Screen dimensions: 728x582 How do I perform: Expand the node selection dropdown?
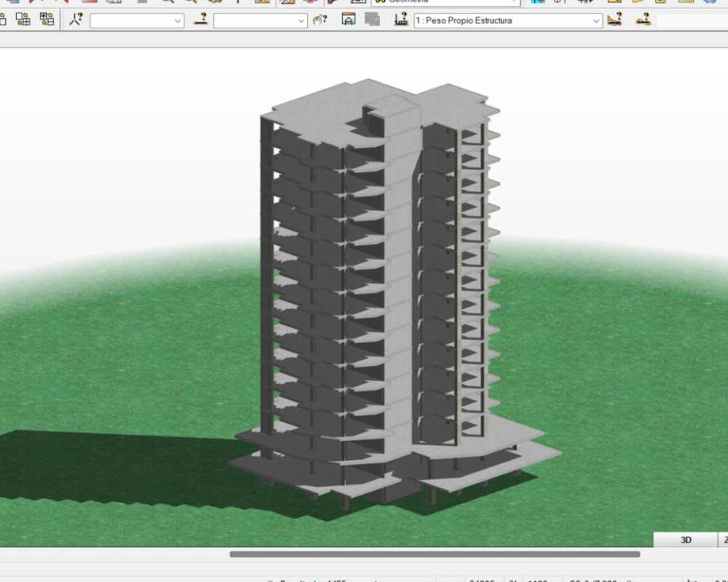click(178, 21)
